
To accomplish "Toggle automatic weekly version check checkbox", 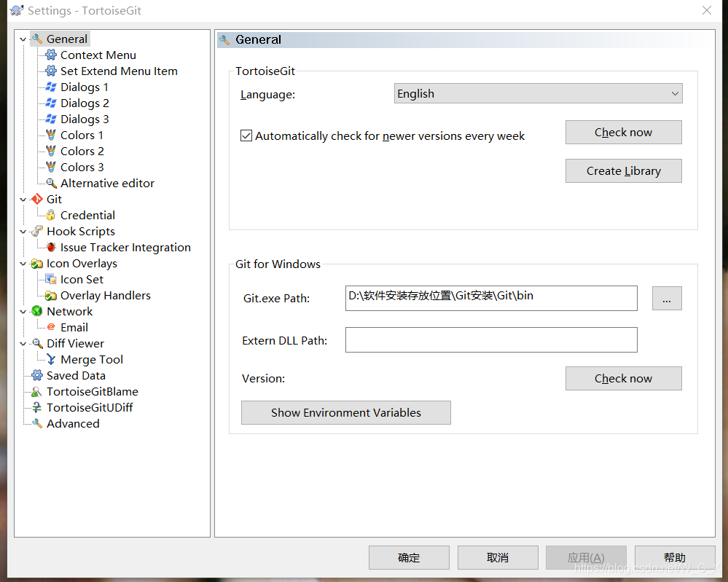I will pyautogui.click(x=246, y=135).
